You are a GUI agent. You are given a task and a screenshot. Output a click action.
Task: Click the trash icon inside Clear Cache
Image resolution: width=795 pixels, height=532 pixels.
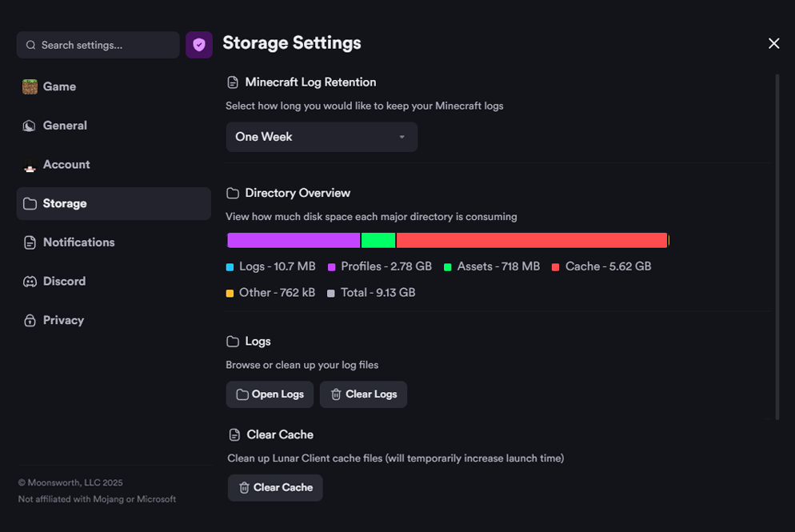coord(244,488)
